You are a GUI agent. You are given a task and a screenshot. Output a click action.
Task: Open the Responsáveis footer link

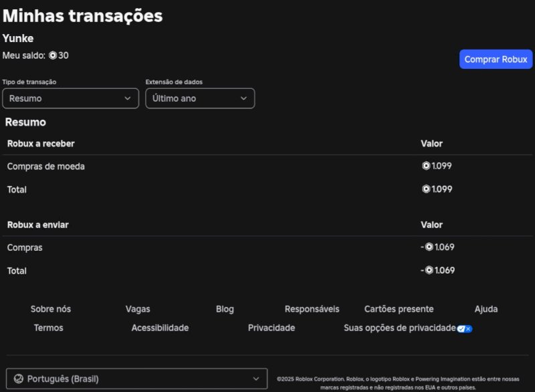click(x=312, y=309)
